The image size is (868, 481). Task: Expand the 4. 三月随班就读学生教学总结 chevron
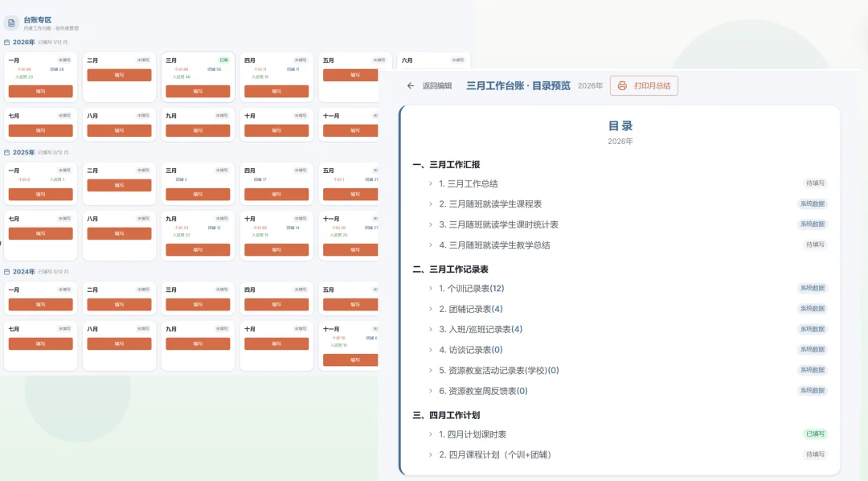(431, 245)
